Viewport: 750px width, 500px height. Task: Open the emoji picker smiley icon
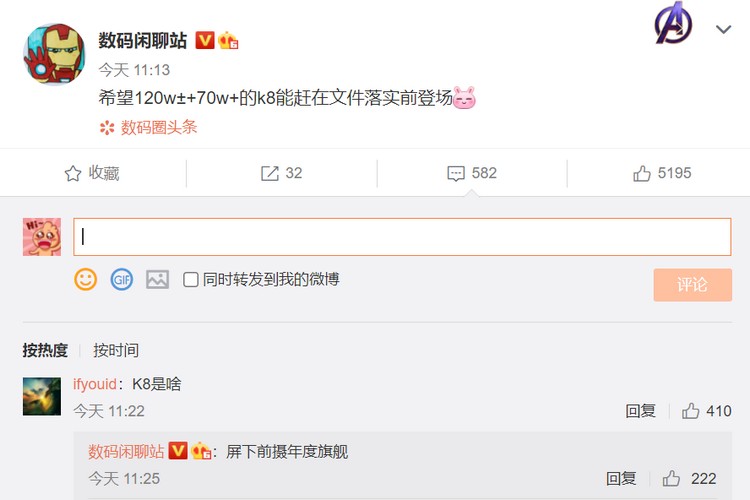(x=86, y=279)
